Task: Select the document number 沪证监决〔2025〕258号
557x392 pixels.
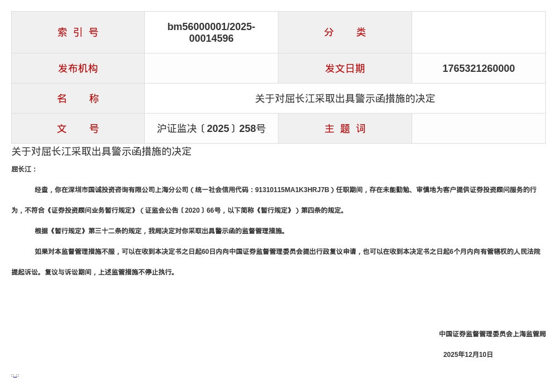Action: (x=211, y=128)
